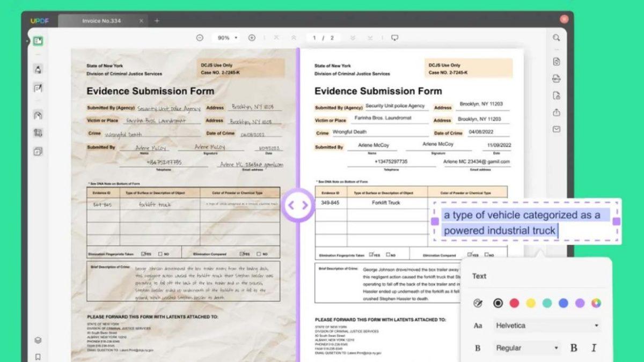Open a new tab with the plus button
The height and width of the screenshot is (362, 644).
pos(156,20)
